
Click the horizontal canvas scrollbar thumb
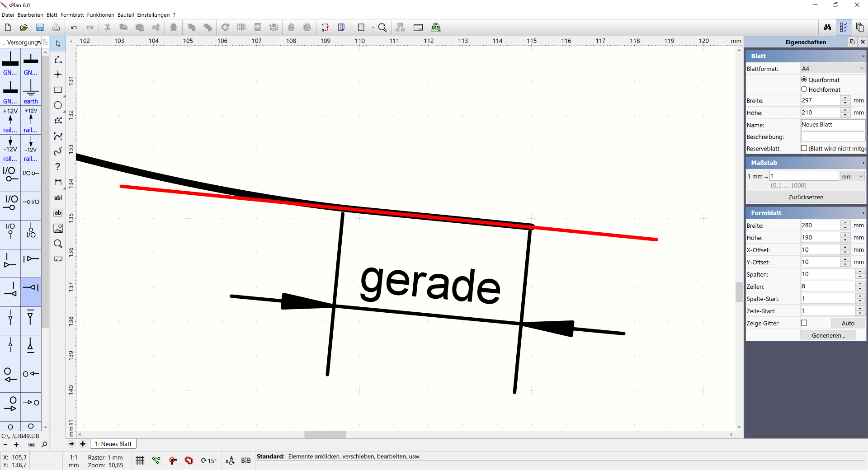tap(325, 434)
